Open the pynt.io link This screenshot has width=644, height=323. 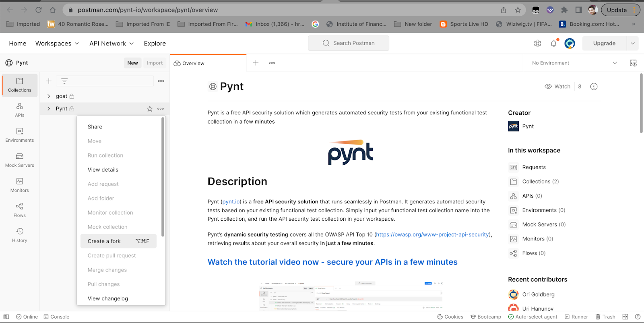(231, 202)
